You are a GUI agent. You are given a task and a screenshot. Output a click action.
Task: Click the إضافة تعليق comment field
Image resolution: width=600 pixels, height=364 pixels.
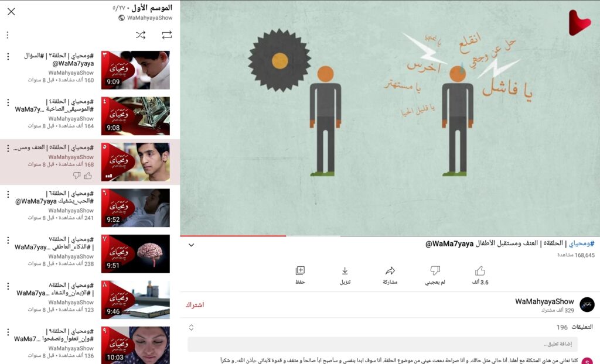(393, 344)
